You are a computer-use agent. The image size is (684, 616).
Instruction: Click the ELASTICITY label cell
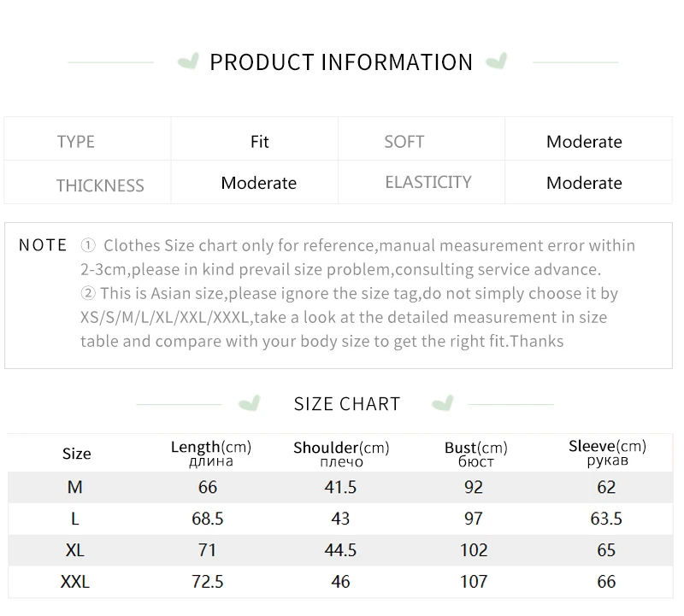point(428,182)
